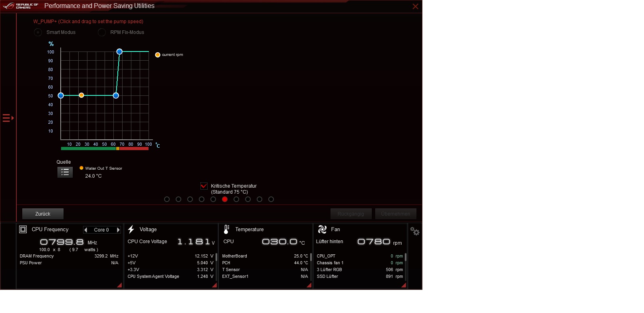Expand the CPU Frequency panel corner

[119, 285]
